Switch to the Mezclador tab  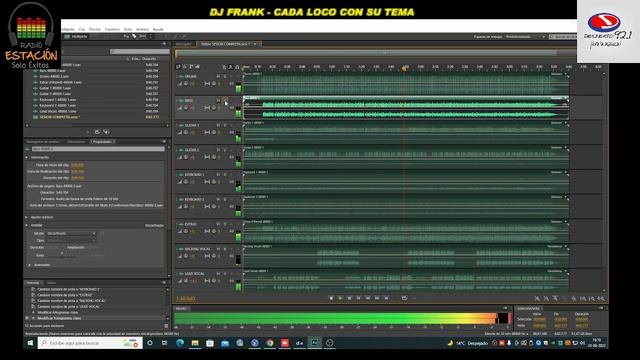click(183, 44)
